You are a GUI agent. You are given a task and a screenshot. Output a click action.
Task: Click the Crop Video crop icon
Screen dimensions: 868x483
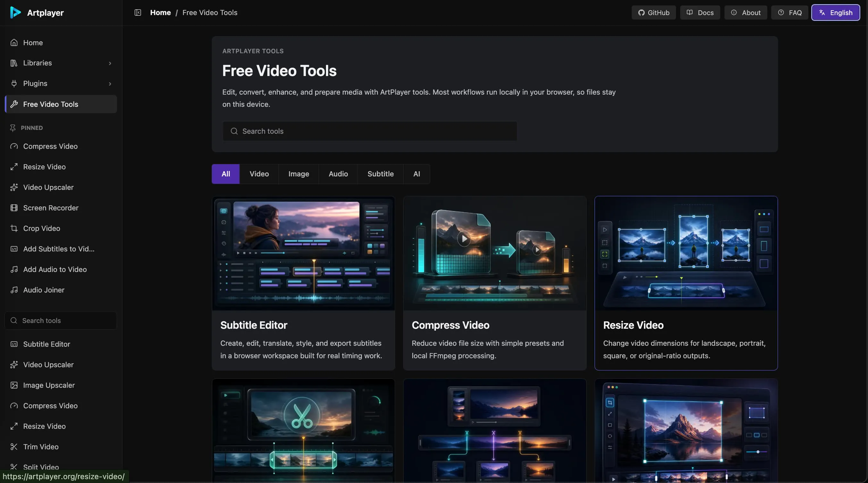tap(14, 229)
